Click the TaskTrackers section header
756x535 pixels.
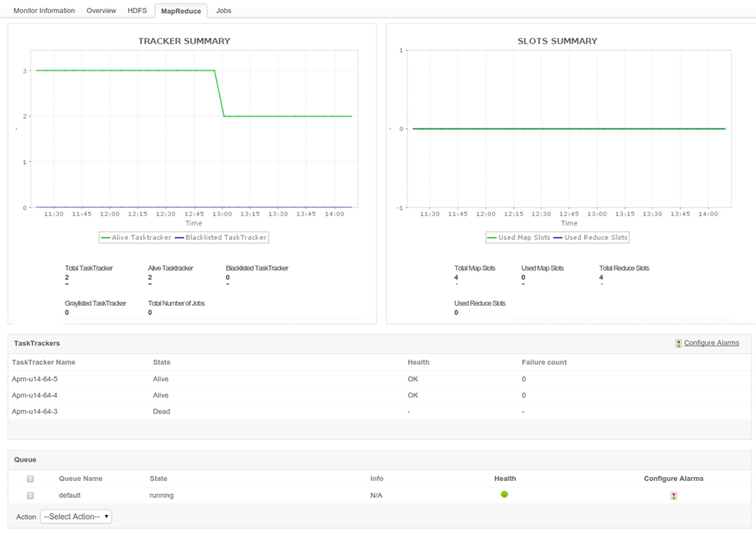point(37,344)
